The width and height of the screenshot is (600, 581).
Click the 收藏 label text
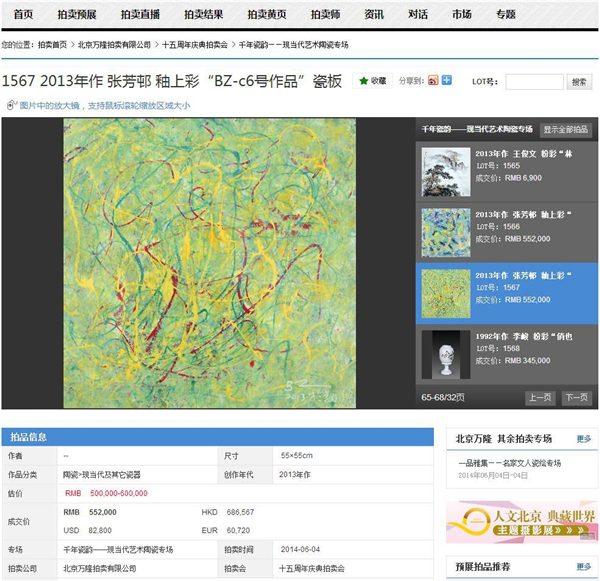pos(378,81)
